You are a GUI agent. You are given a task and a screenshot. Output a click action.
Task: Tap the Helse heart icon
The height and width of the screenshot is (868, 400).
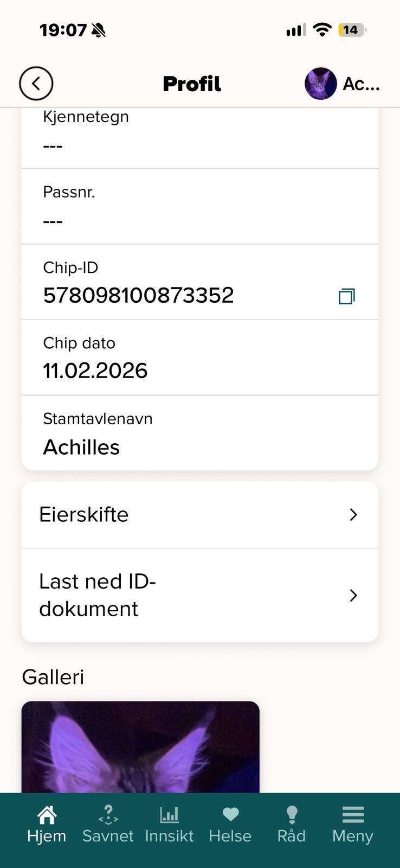pos(230,814)
